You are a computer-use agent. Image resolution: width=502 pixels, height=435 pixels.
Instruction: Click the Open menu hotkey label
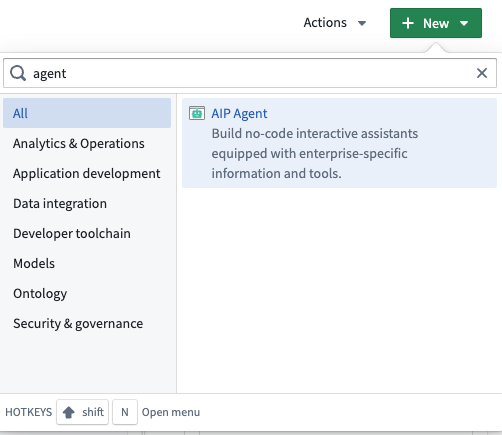tap(171, 412)
